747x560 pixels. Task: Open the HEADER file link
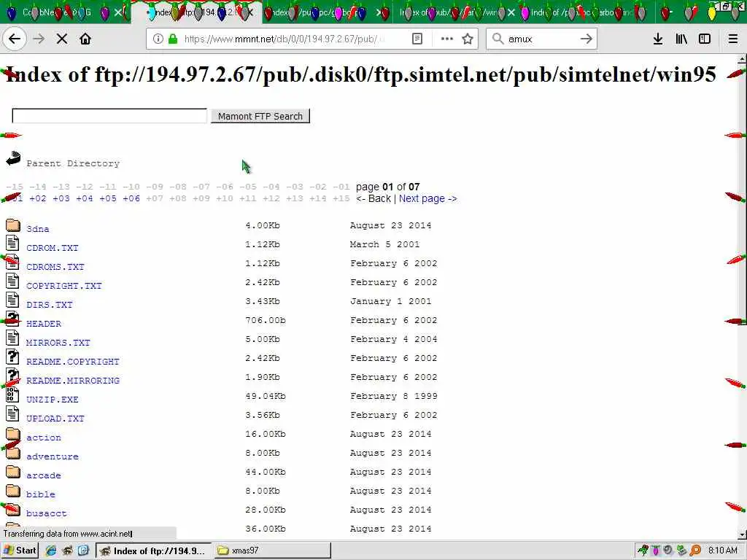point(44,324)
